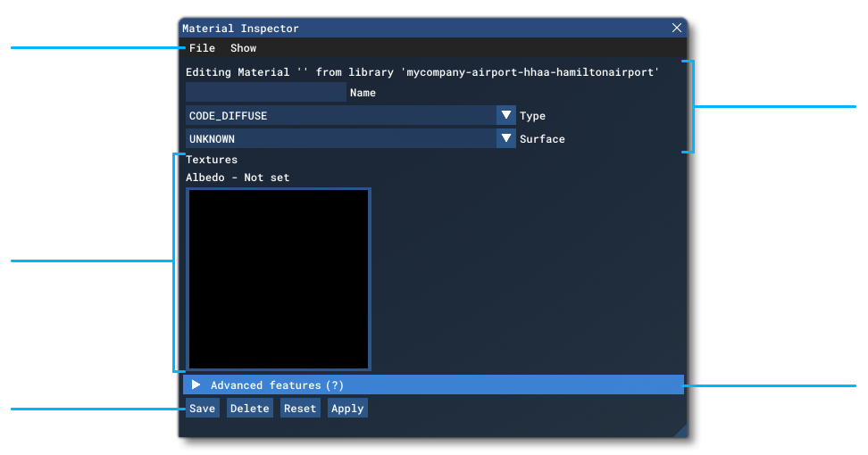Open the File menu
Image resolution: width=868 pixels, height=455 pixels.
pos(202,48)
